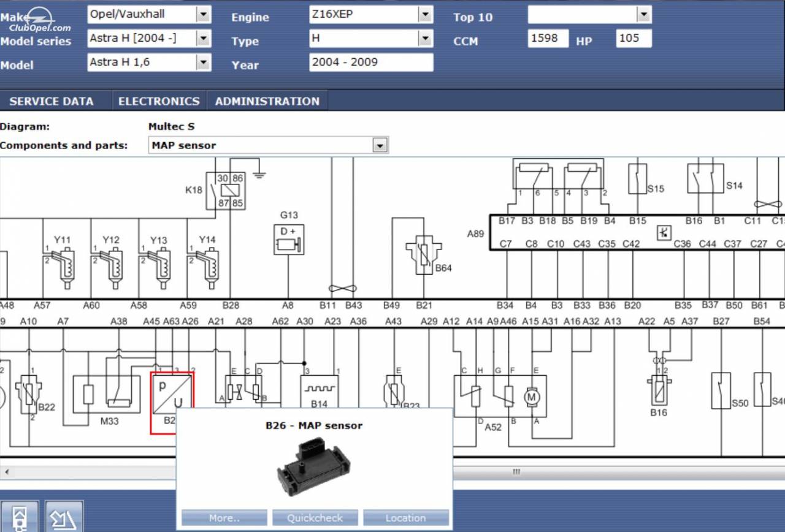Expand the Engine dropdown showing Z16XEP
Screen dimensions: 785x532
tap(425, 14)
